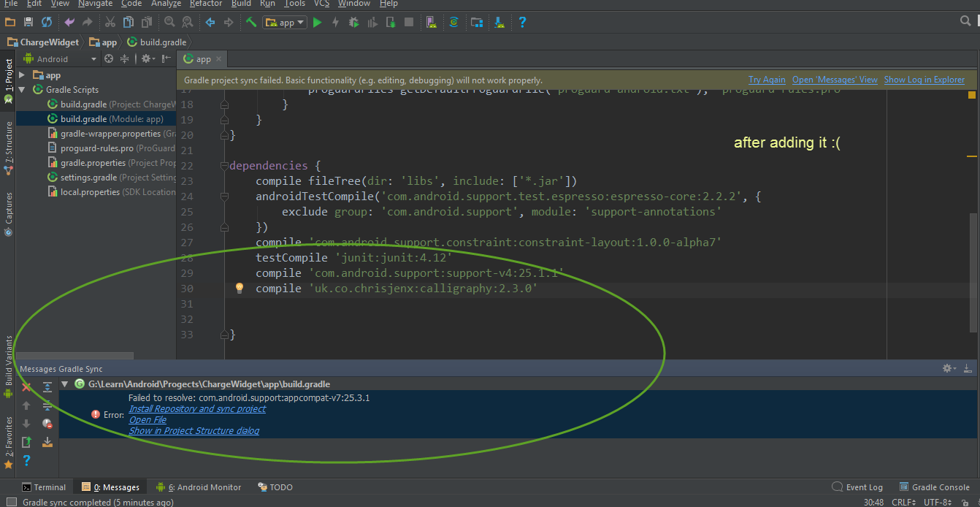Open the Terminal tool window tab

click(44, 487)
